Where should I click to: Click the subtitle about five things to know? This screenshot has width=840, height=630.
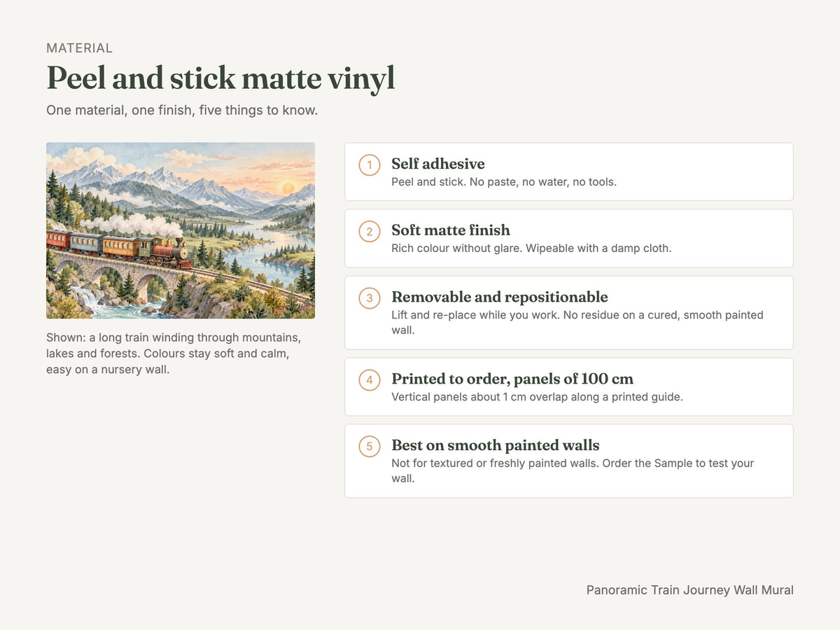182,111
